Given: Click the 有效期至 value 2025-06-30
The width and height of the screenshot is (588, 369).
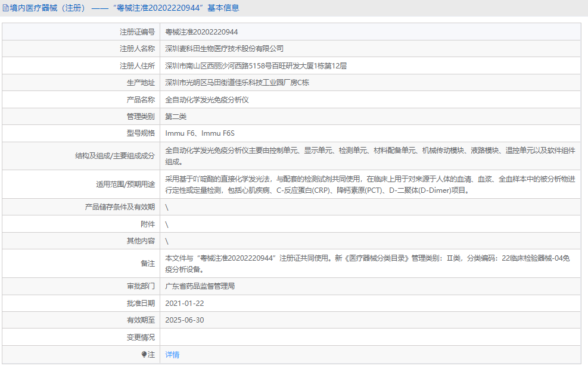Looking at the screenshot, I should [188, 320].
